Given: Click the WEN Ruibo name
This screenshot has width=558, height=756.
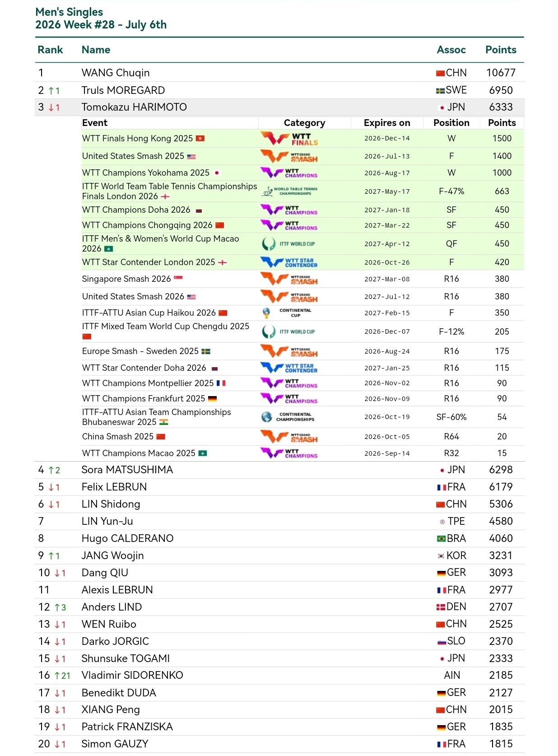Looking at the screenshot, I should click(109, 625).
